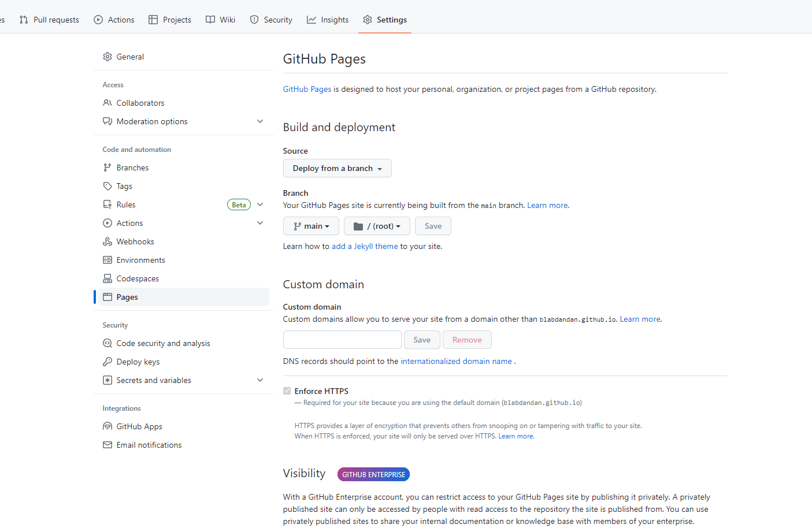
Task: Click the Security shield icon in top navigation
Action: click(x=254, y=20)
